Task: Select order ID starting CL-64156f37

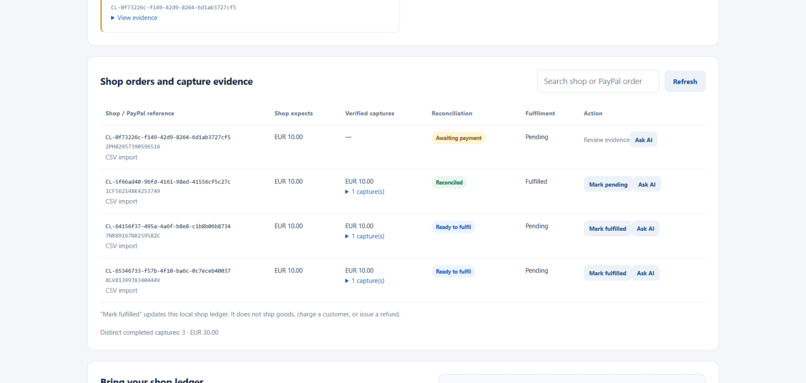Action: point(168,226)
